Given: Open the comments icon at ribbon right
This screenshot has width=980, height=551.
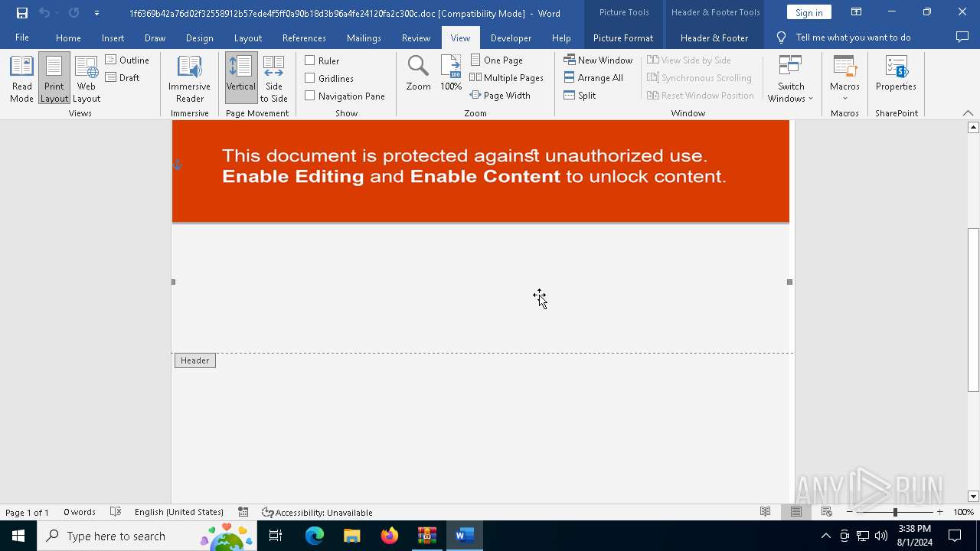Looking at the screenshot, I should coord(962,37).
